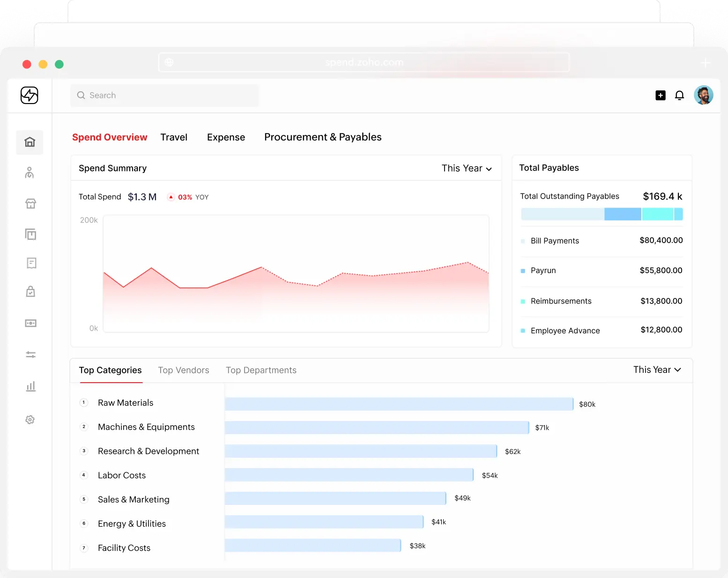Click the Payrun segment in payables bar
Viewport: 728px width, 578px height.
click(622, 215)
